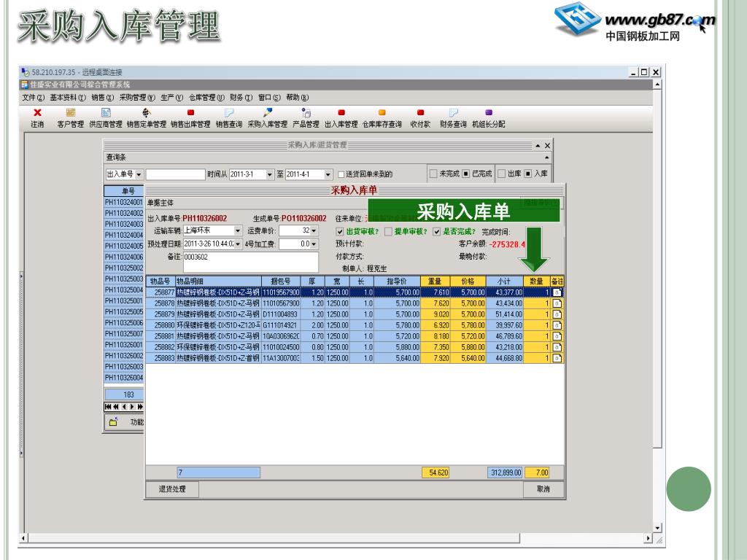Open the 帮助 menu
The width and height of the screenshot is (747, 560).
tap(298, 98)
